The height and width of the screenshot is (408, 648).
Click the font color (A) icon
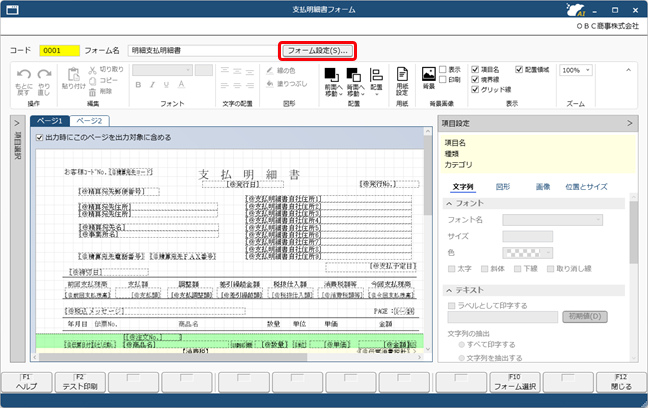click(181, 85)
